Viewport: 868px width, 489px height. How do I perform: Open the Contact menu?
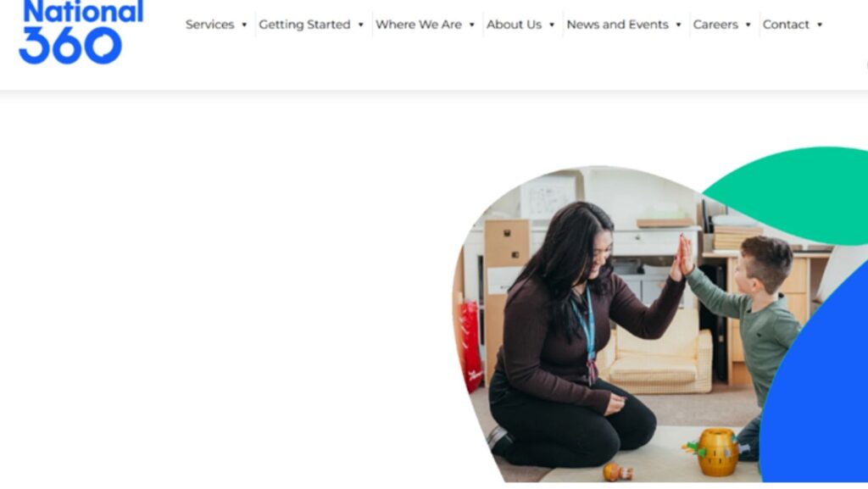pyautogui.click(x=786, y=25)
